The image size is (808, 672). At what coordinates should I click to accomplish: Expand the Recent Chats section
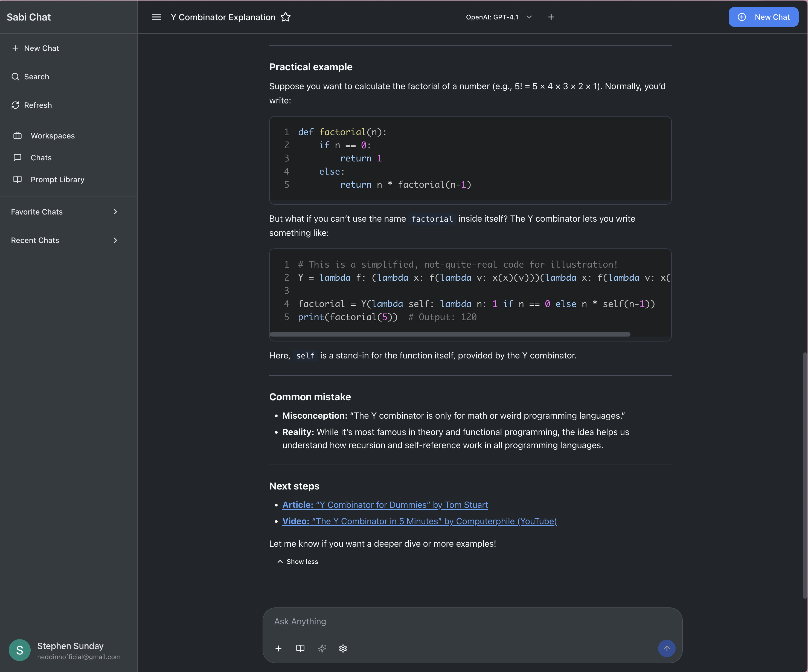click(x=64, y=241)
